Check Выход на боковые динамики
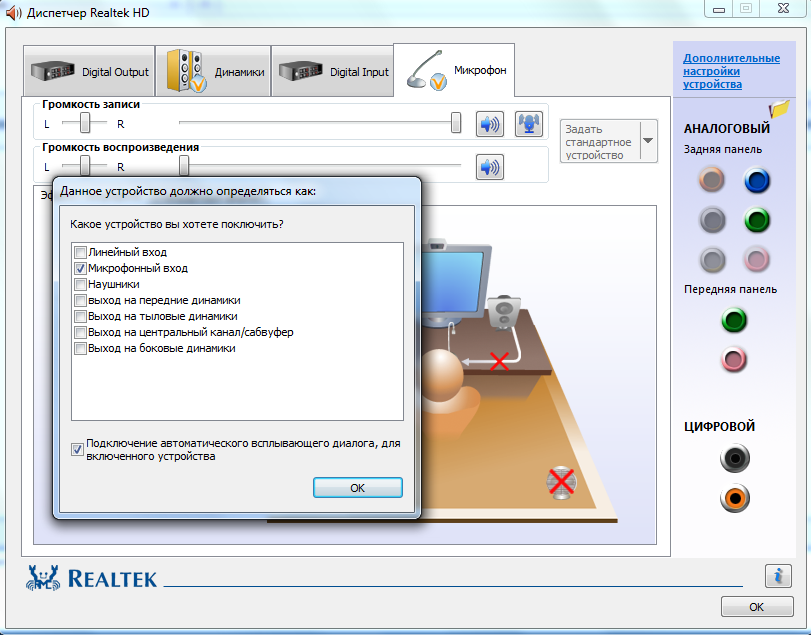811x635 pixels. [x=80, y=349]
